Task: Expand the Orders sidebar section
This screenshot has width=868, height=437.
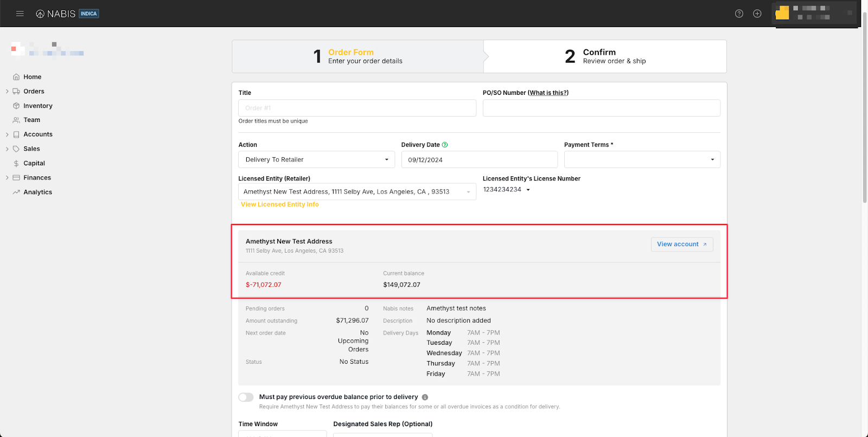Action: [7, 92]
